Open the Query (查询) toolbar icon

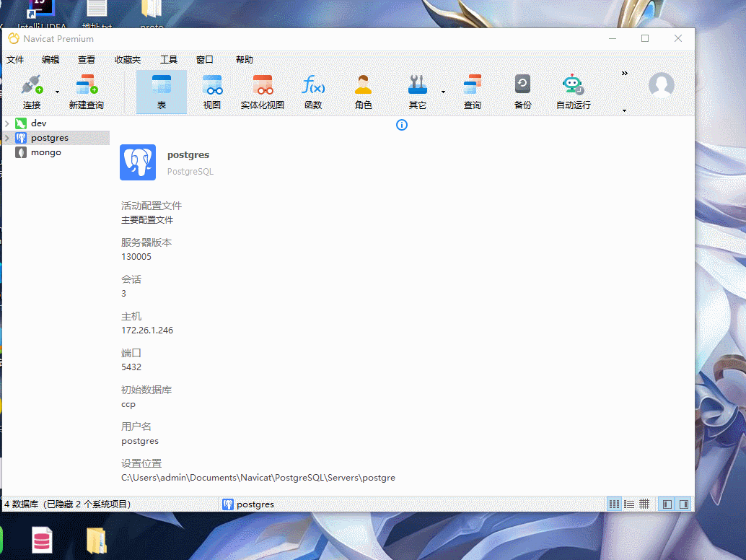click(x=472, y=92)
